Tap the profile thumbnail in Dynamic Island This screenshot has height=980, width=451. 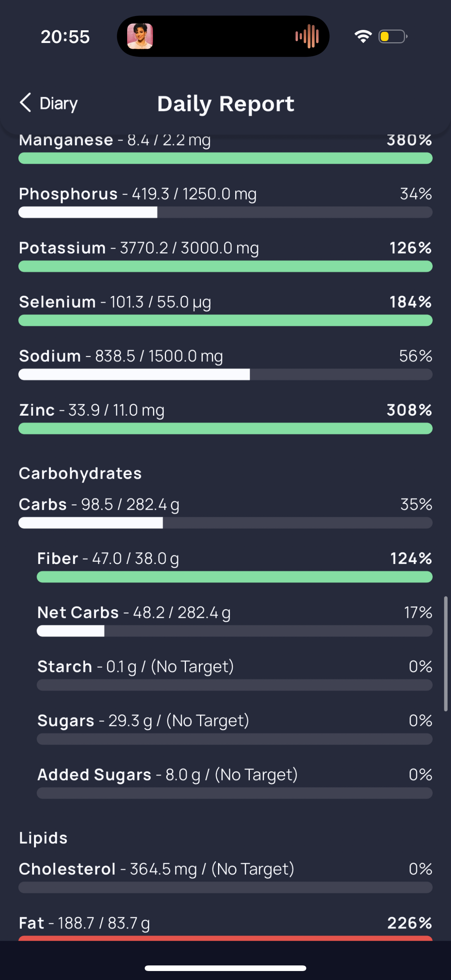140,37
